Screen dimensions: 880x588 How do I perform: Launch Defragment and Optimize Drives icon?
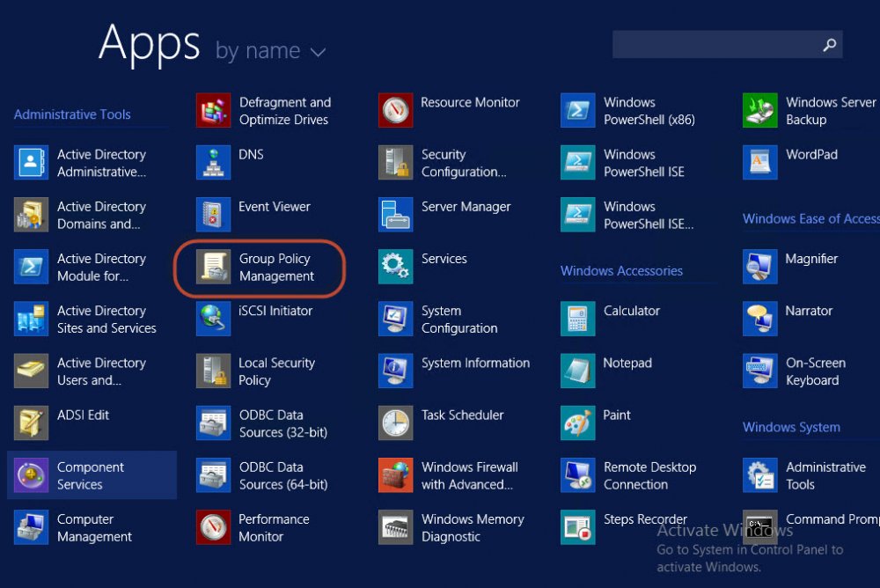pos(213,111)
